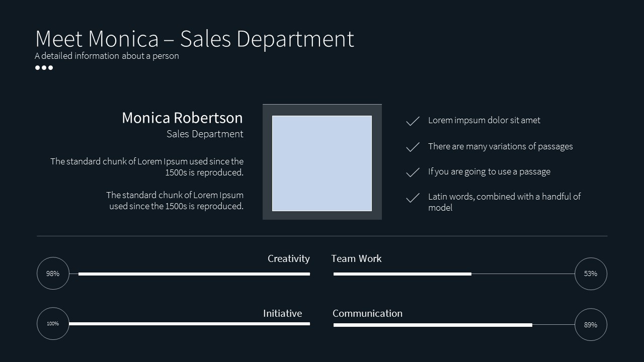This screenshot has width=644, height=362.
Task: Select the light blue photo placeholder
Action: (x=322, y=163)
